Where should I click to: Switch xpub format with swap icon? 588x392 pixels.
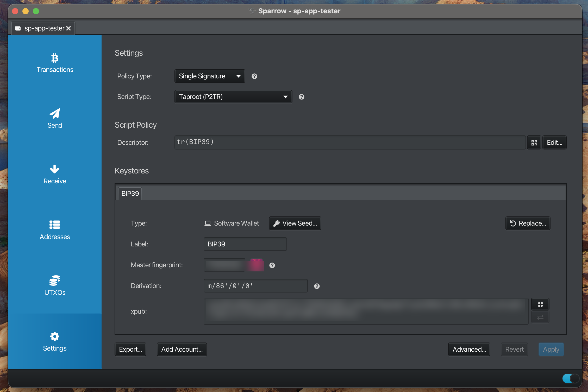pyautogui.click(x=540, y=317)
